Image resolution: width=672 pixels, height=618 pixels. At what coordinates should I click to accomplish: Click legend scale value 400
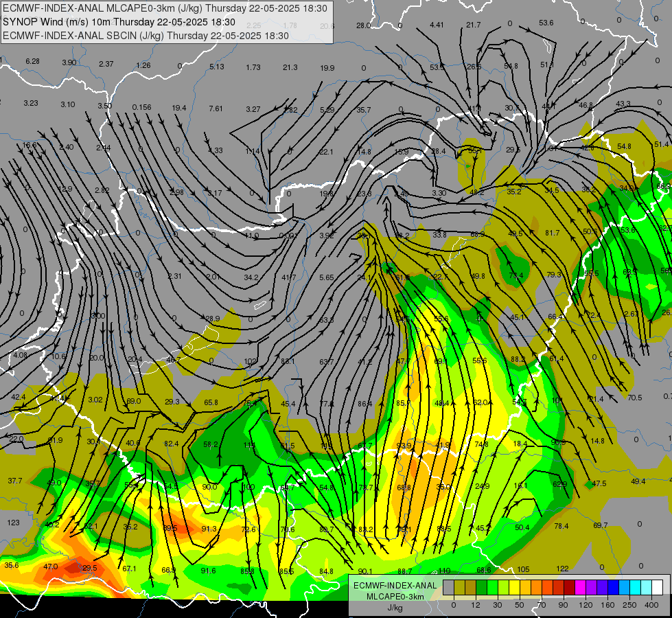point(651,605)
